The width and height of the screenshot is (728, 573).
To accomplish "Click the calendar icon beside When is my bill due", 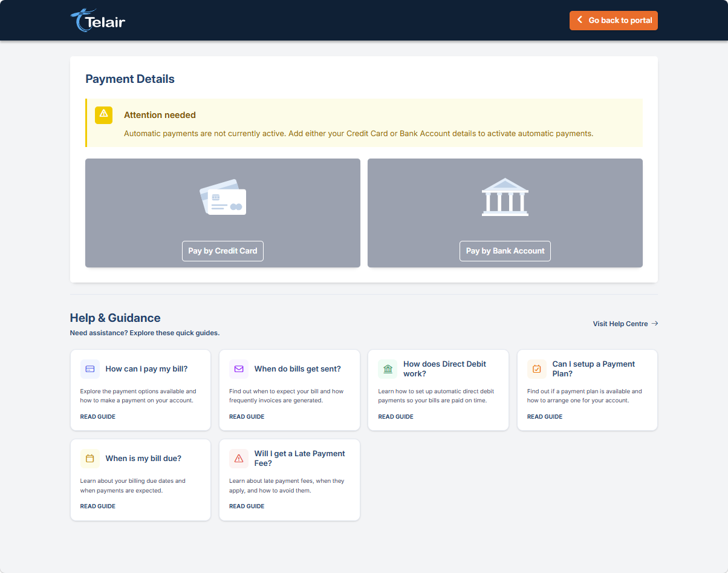I will pyautogui.click(x=90, y=459).
